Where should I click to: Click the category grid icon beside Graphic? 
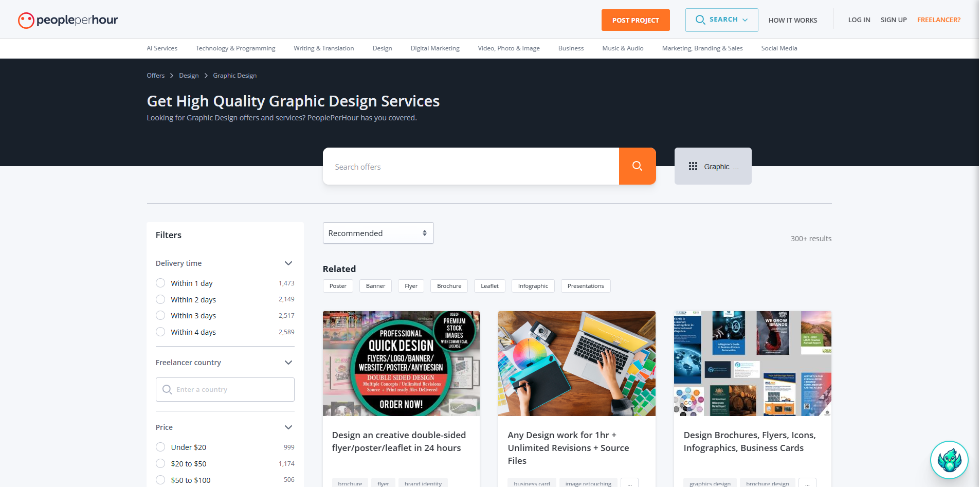coord(693,166)
